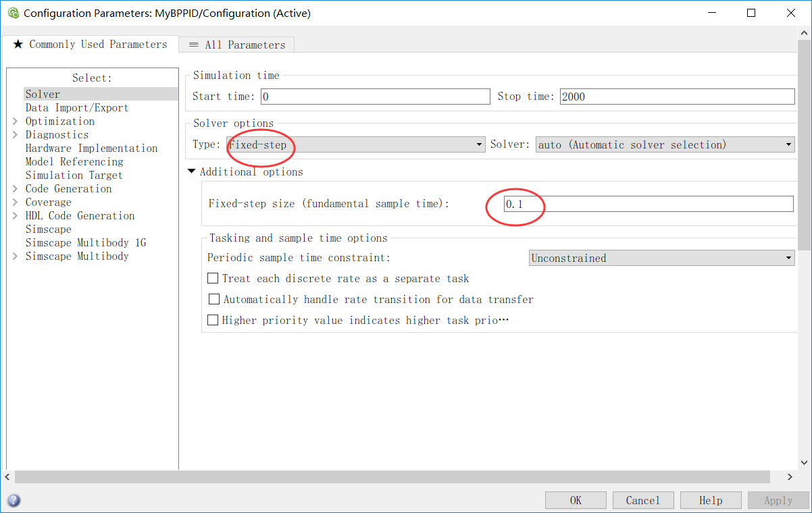Screen dimensions: 812x513
Task: Select Coverage category
Action: 48,202
